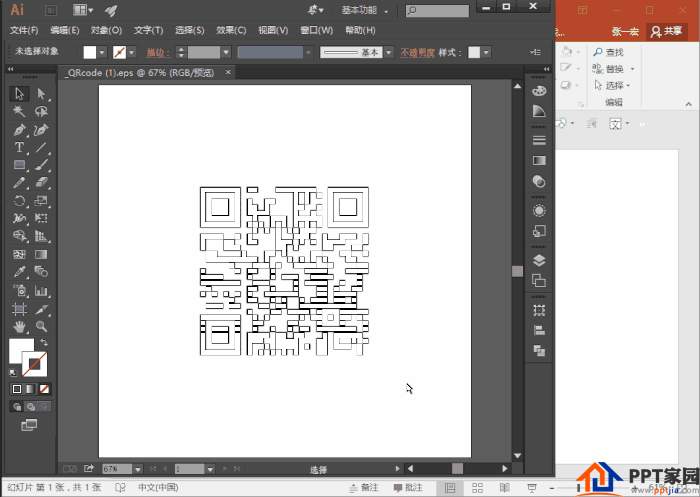Set paint to None in toolbox

click(x=44, y=388)
